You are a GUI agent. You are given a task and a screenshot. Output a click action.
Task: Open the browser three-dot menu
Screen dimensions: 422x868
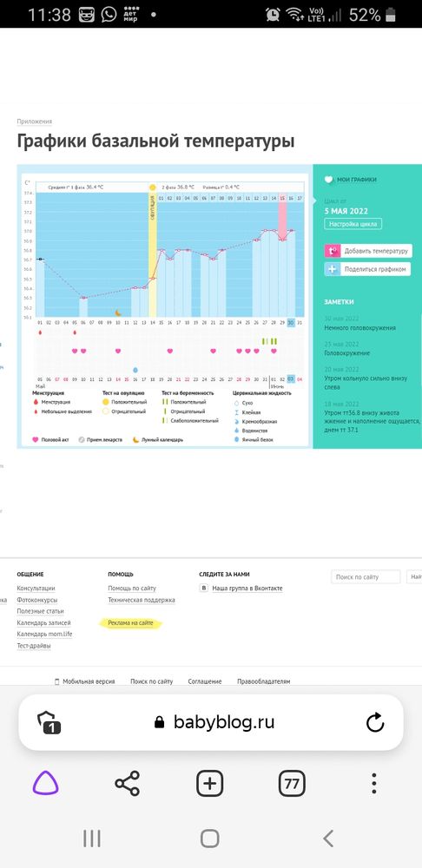[374, 783]
